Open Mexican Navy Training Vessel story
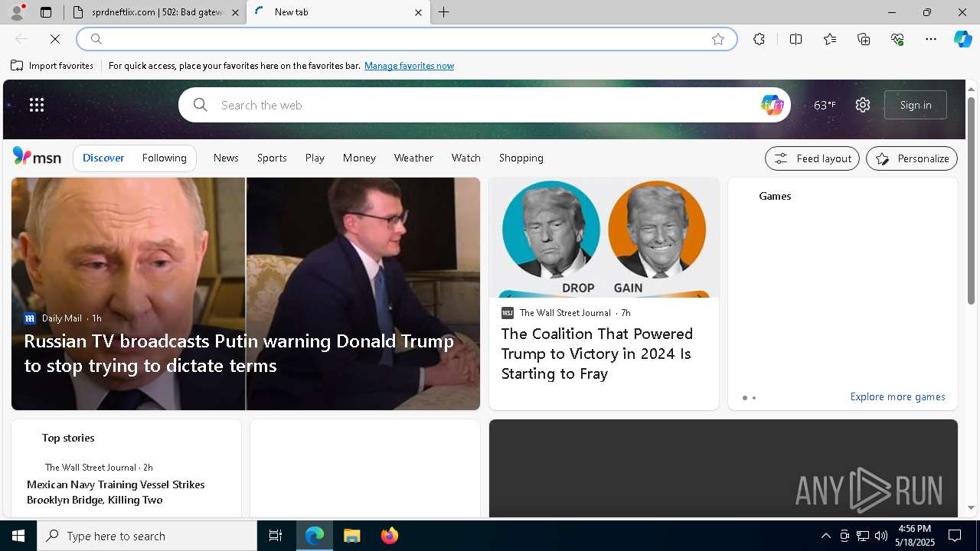Image resolution: width=980 pixels, height=551 pixels. click(x=116, y=492)
